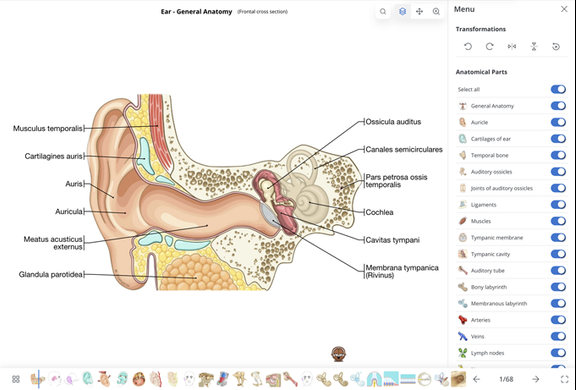Select the current ear cross-section thumbnail

click(37, 379)
